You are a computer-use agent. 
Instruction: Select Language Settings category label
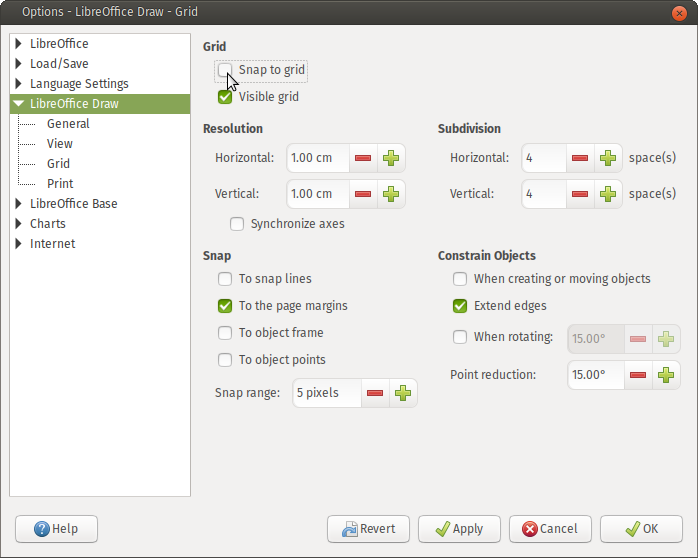tap(79, 84)
